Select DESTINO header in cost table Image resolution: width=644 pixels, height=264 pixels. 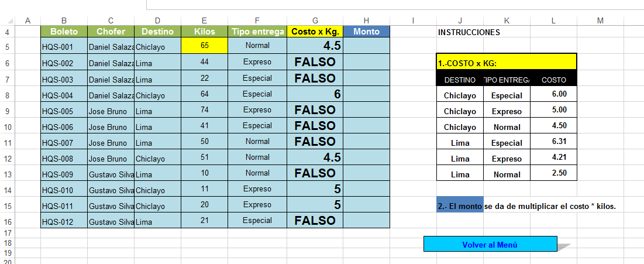click(460, 80)
